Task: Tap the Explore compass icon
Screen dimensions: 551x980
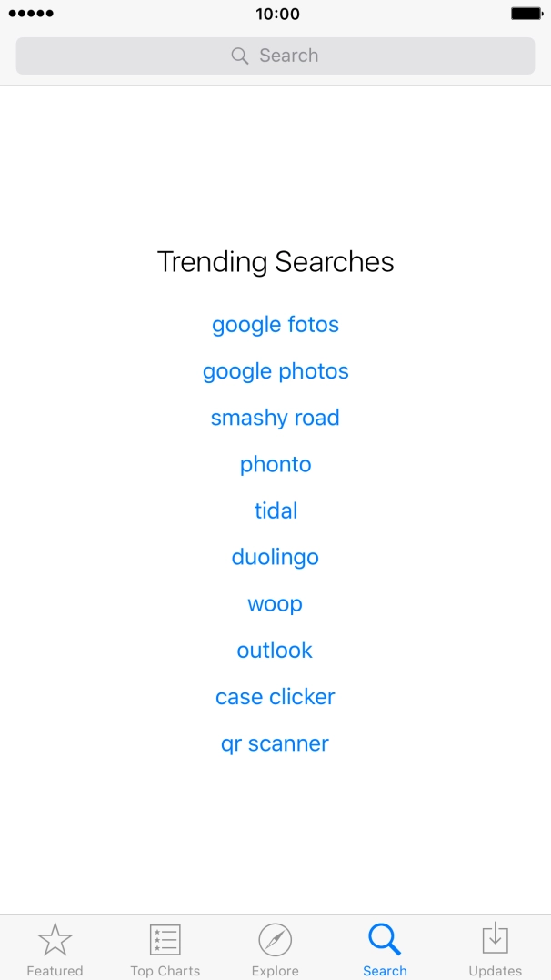Action: pos(275,937)
